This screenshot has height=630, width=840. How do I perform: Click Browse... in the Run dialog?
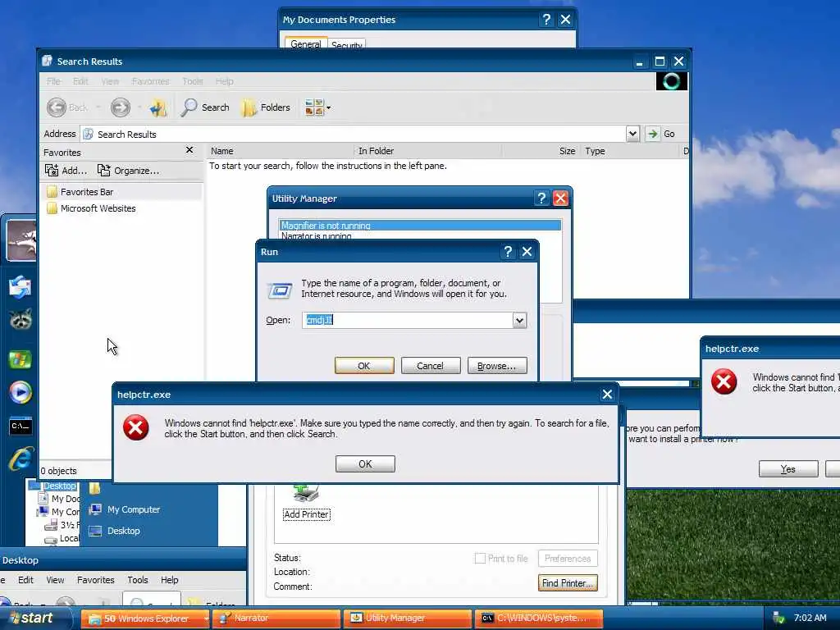click(x=497, y=365)
